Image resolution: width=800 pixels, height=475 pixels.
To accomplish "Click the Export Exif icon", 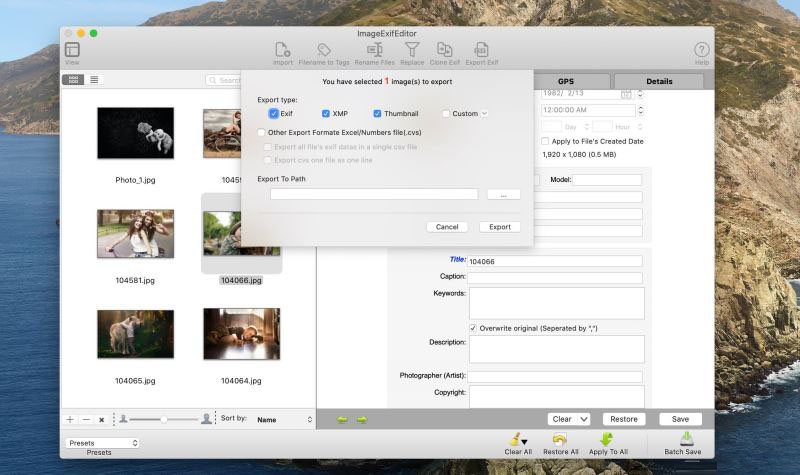I will tap(481, 50).
